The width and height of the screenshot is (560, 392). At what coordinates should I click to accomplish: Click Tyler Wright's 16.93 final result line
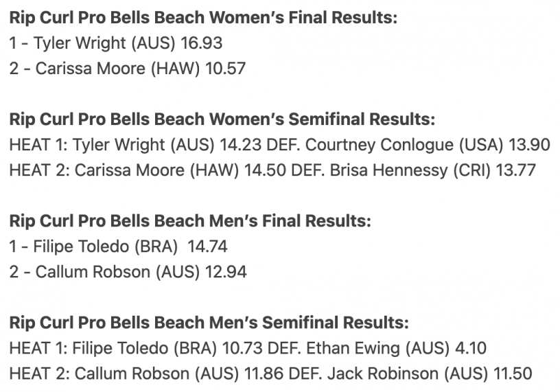[116, 43]
